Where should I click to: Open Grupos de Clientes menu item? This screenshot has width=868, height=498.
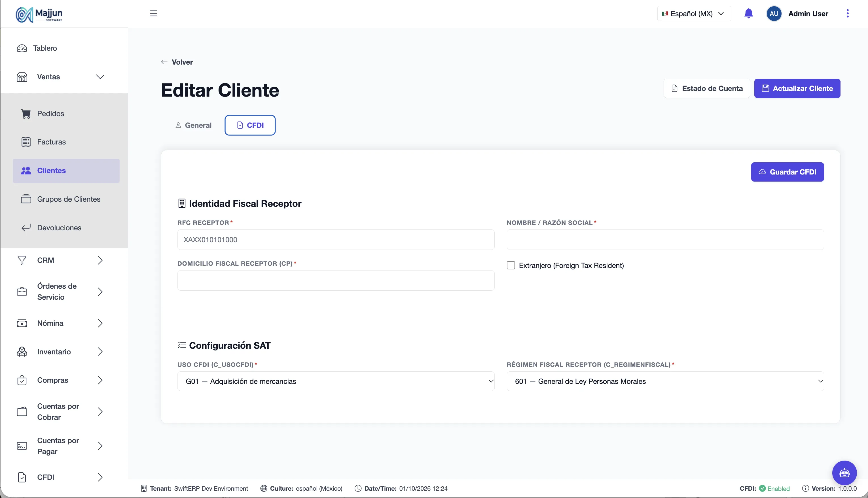(66, 199)
